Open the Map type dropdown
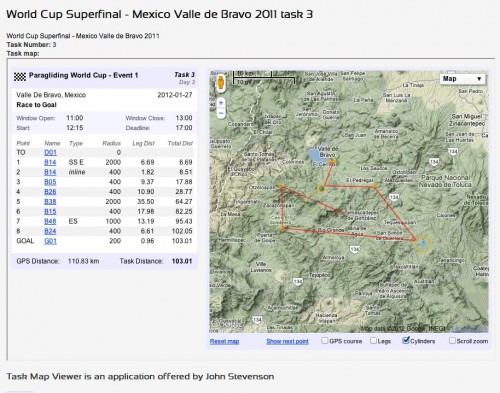This screenshot has height=393, width=500. point(462,79)
